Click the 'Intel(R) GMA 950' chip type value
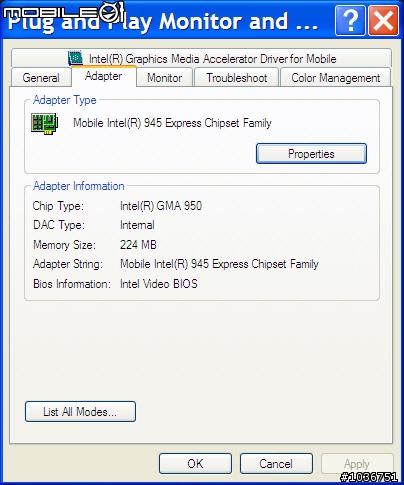Image resolution: width=404 pixels, height=485 pixels. click(161, 206)
